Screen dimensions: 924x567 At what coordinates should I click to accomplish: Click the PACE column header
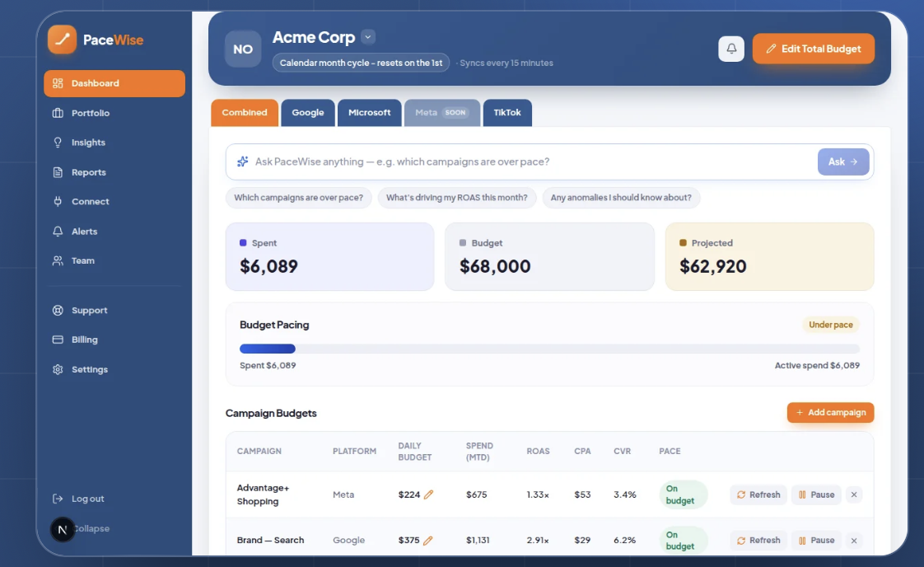click(670, 452)
